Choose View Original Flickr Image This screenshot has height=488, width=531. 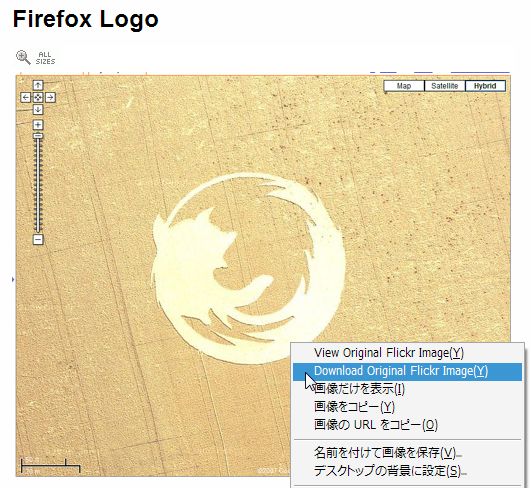pyautogui.click(x=407, y=353)
